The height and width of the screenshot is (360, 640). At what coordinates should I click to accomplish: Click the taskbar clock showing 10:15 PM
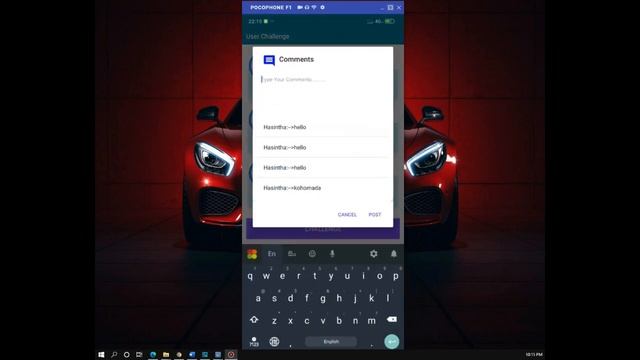[534, 354]
